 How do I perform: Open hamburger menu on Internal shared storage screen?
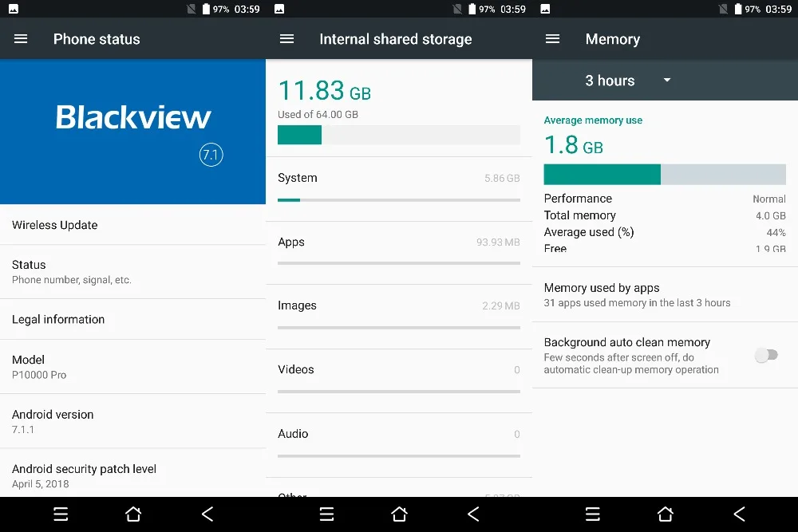click(x=286, y=38)
